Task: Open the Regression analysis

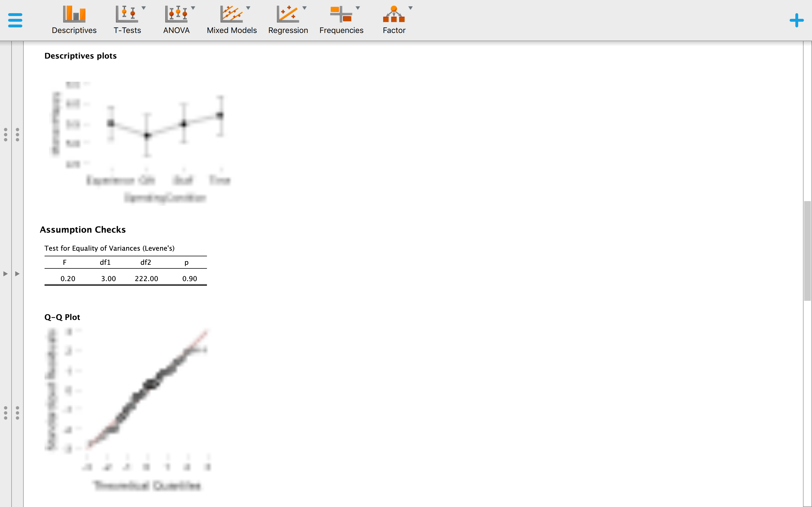Action: (x=288, y=19)
